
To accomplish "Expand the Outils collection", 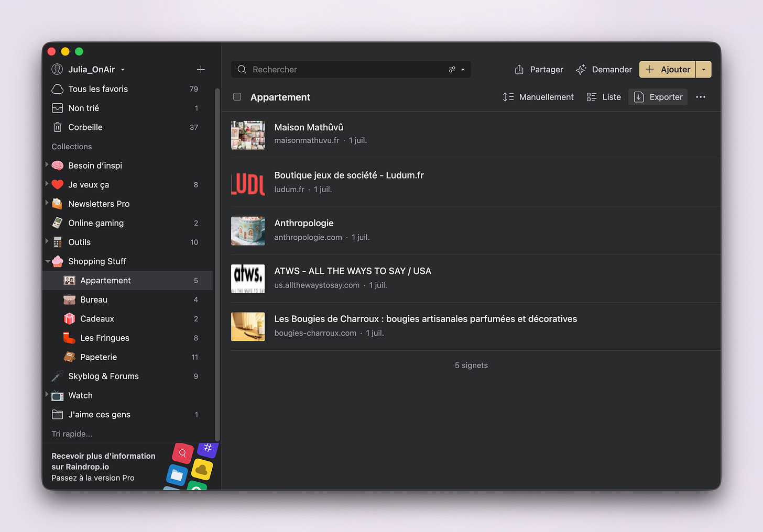I will (47, 241).
